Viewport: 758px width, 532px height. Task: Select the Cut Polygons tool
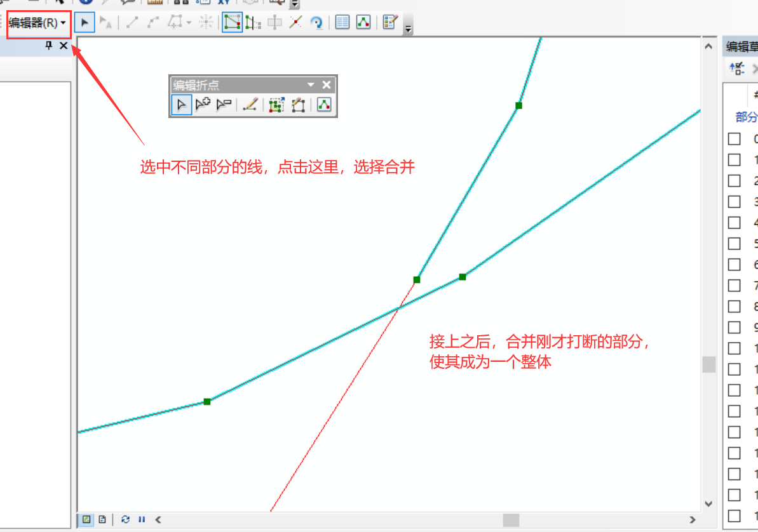point(274,22)
